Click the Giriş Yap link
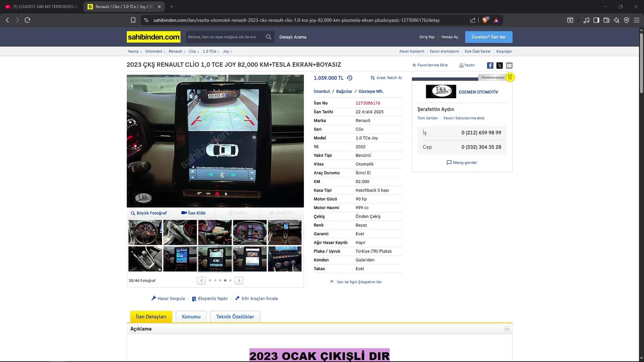 click(427, 37)
